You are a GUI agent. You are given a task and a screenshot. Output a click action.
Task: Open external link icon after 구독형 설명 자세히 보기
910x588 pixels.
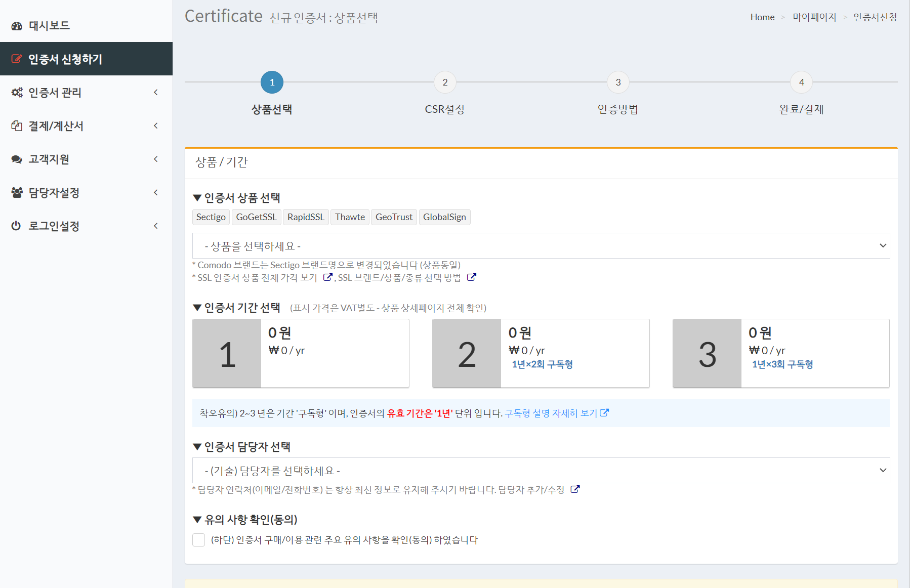pyautogui.click(x=604, y=413)
